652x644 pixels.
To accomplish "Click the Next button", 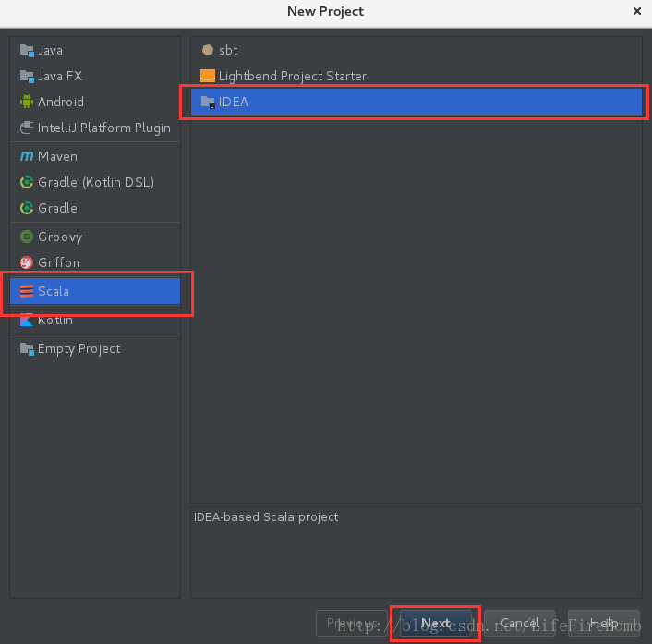I will click(x=436, y=623).
